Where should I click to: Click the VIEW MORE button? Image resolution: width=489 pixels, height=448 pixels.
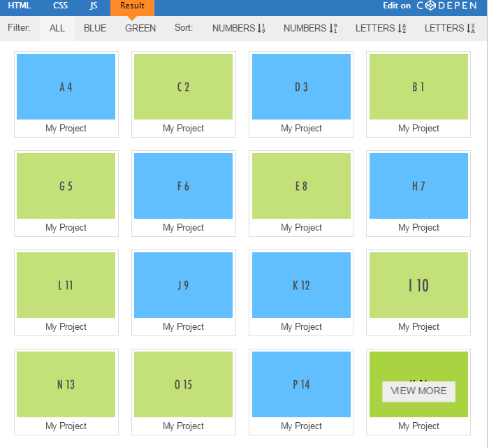tap(418, 391)
